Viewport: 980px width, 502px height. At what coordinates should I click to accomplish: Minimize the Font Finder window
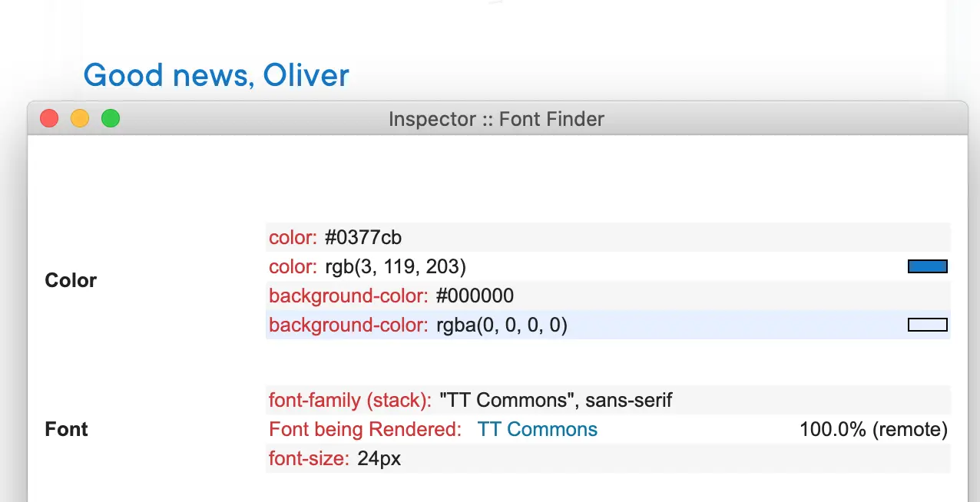(80, 118)
